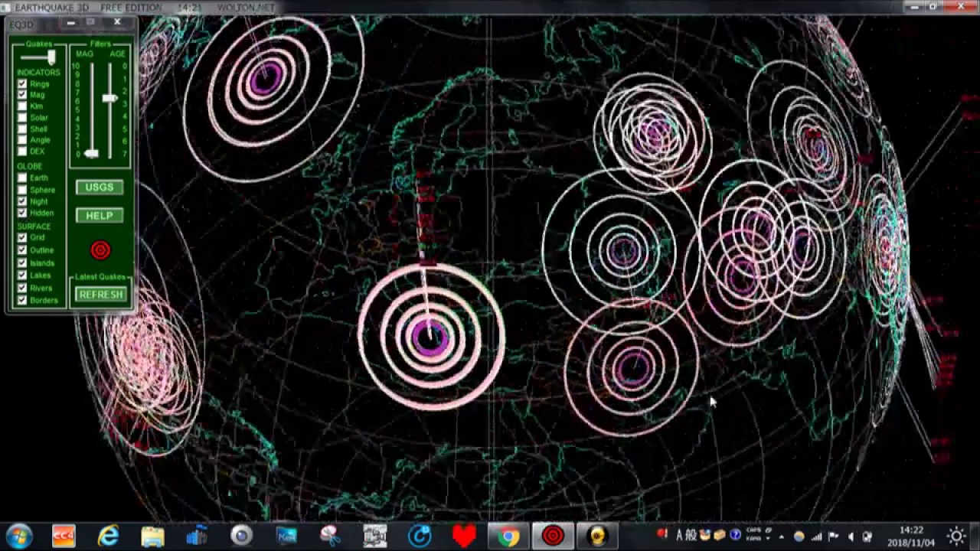Viewport: 980px width, 551px height.
Task: Open the CC4 orange app in taskbar
Action: tap(64, 536)
